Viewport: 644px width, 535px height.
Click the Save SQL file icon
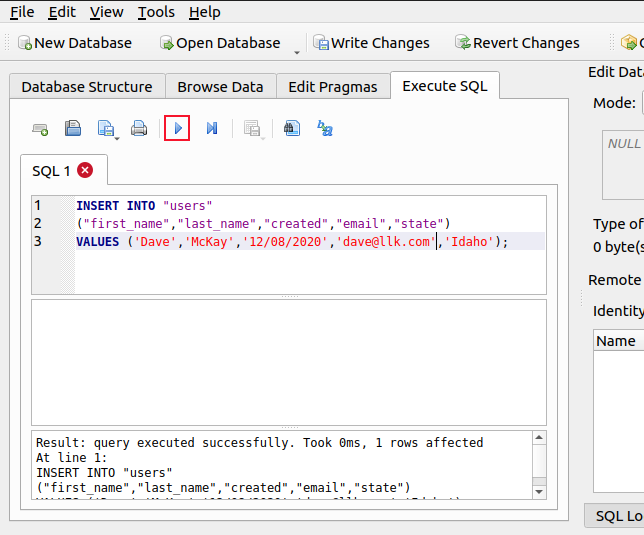[104, 128]
